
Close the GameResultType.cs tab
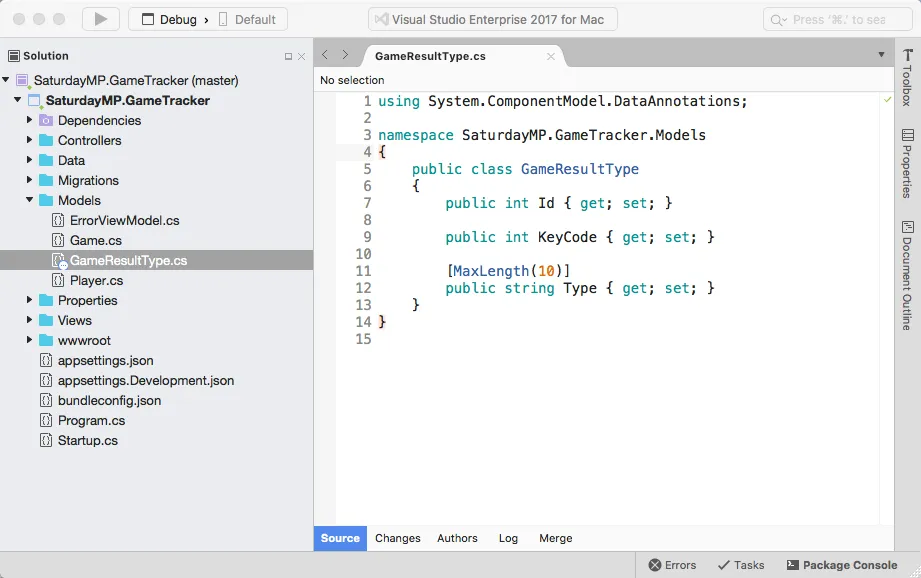coord(551,56)
